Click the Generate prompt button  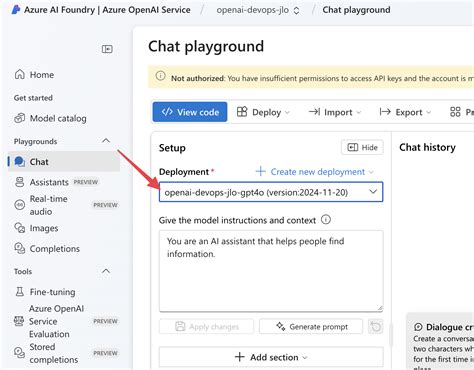point(311,327)
